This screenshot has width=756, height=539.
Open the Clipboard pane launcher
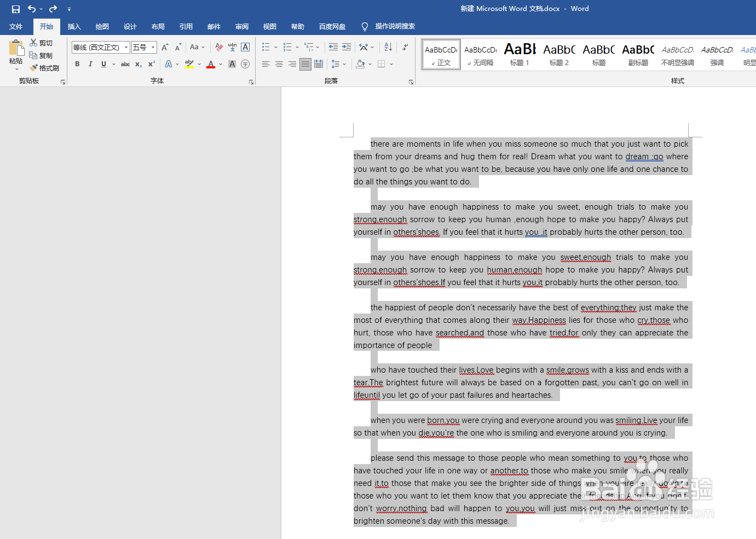63,82
